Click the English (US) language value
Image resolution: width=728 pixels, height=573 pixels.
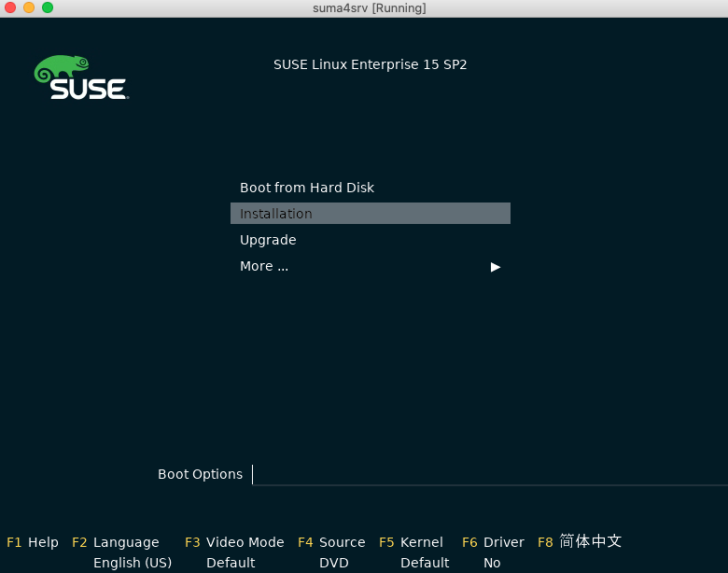[133, 563]
